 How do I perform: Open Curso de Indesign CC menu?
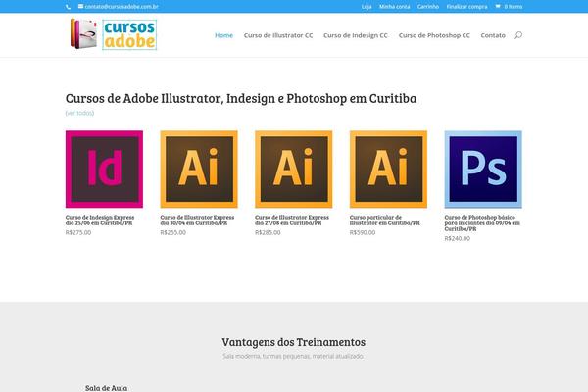(355, 35)
